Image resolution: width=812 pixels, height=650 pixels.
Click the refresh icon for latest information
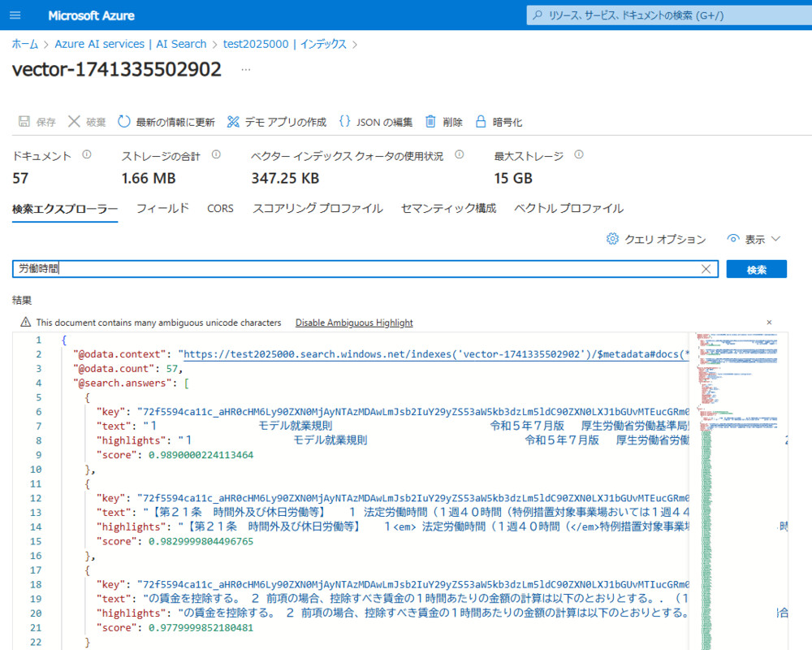124,122
